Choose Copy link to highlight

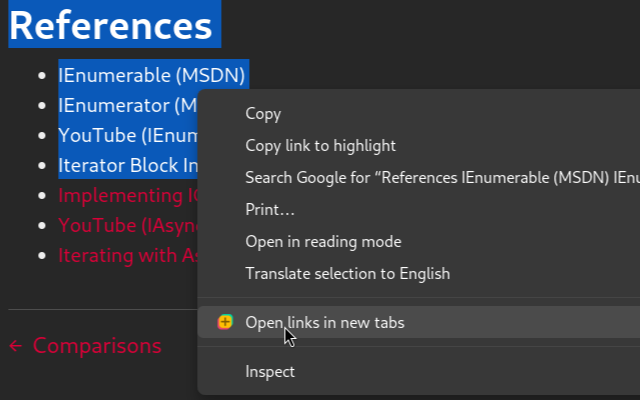click(320, 146)
